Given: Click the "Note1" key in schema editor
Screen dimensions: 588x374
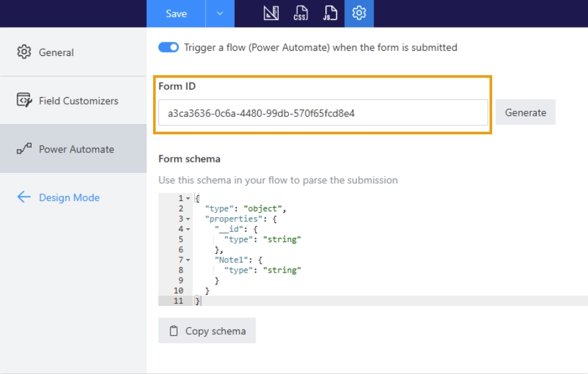Looking at the screenshot, I should 231,260.
